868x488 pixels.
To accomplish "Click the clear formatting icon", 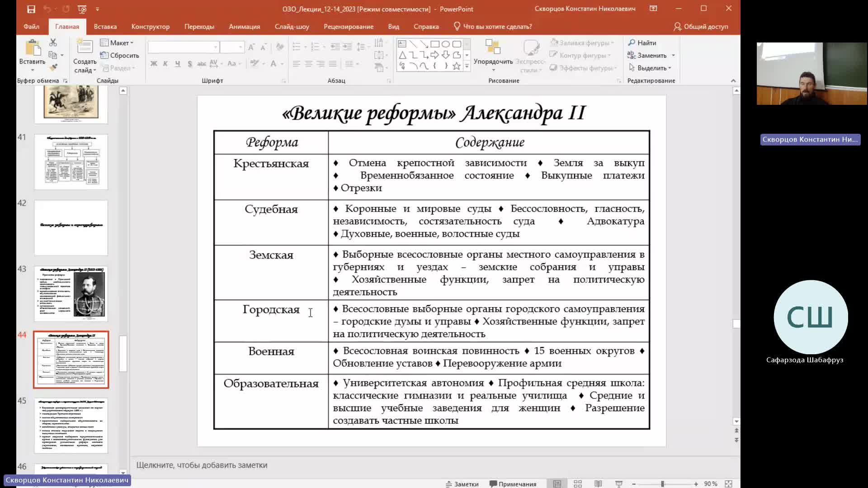I will pyautogui.click(x=280, y=47).
